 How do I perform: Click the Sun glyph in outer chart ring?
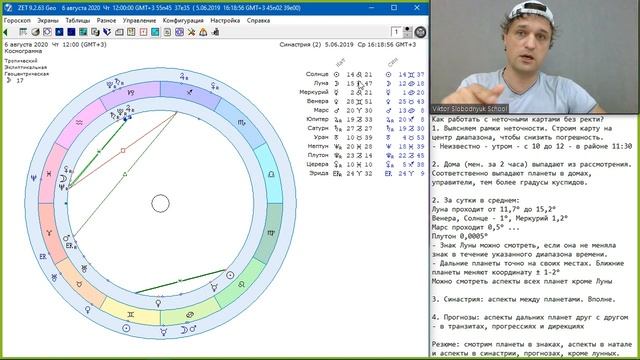[x=127, y=328]
